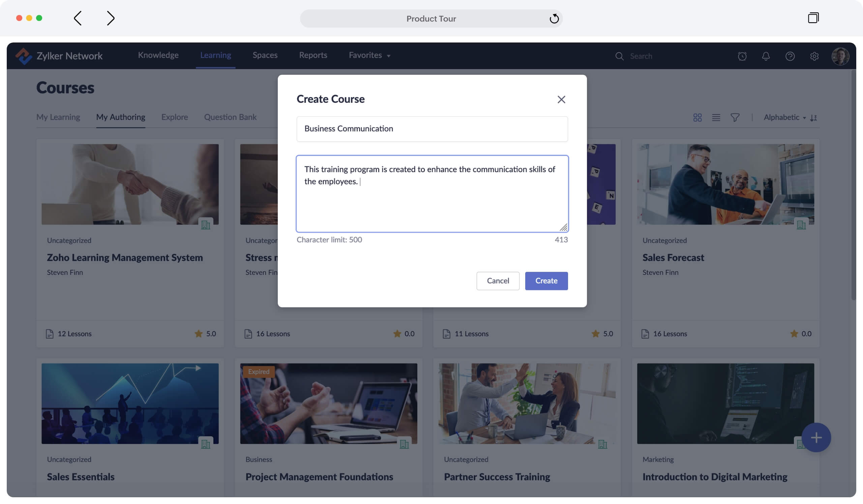The width and height of the screenshot is (863, 504).
Task: Open the help question mark icon
Action: pos(790,56)
